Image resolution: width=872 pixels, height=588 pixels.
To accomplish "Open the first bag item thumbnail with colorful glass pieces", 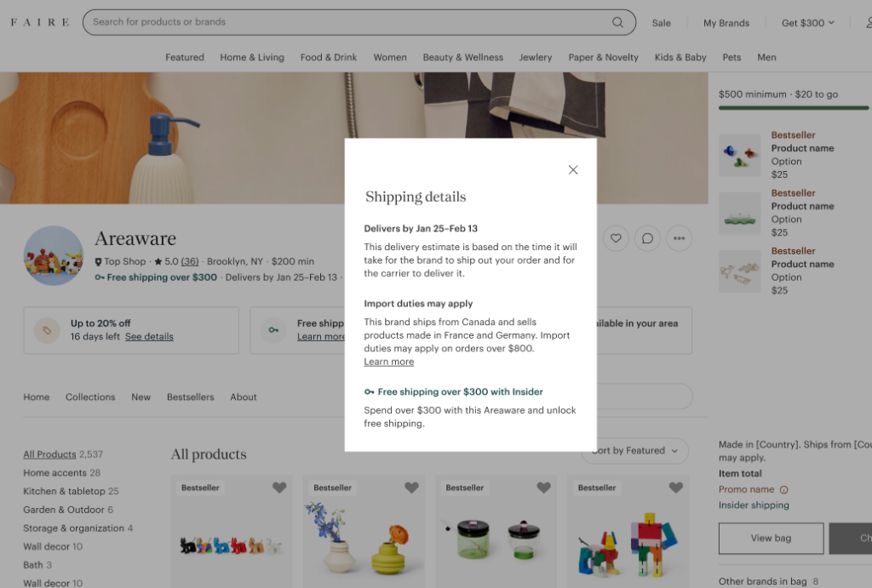I will (740, 155).
